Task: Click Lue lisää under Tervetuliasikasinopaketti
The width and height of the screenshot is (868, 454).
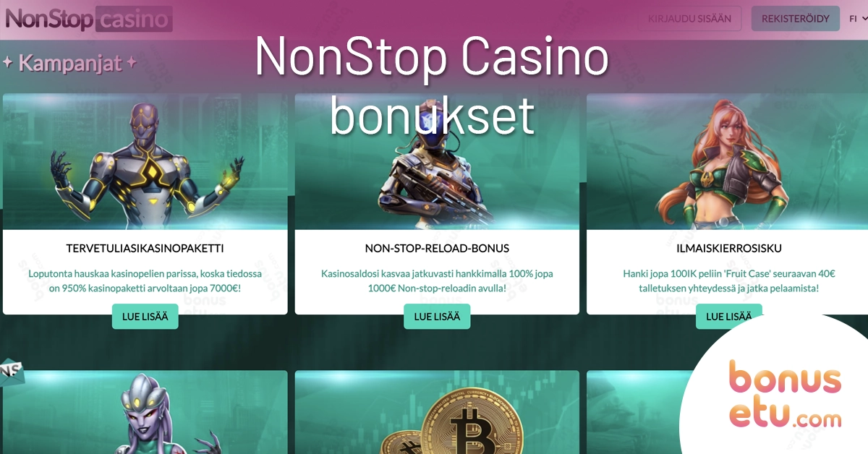Action: pos(145,316)
